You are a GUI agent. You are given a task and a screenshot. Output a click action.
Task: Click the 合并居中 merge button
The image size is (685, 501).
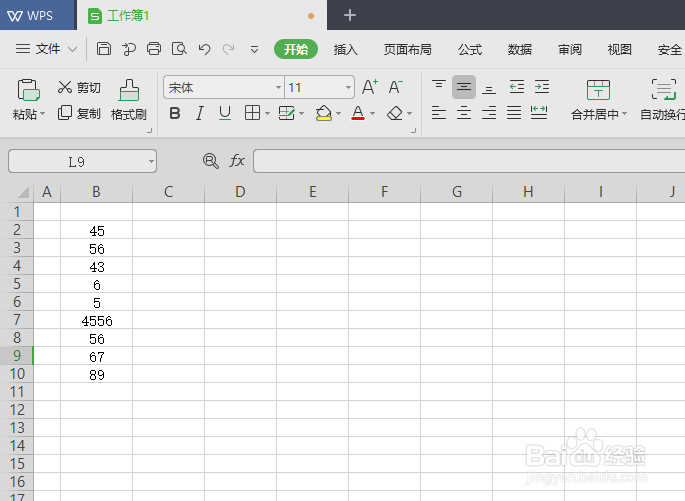point(598,100)
